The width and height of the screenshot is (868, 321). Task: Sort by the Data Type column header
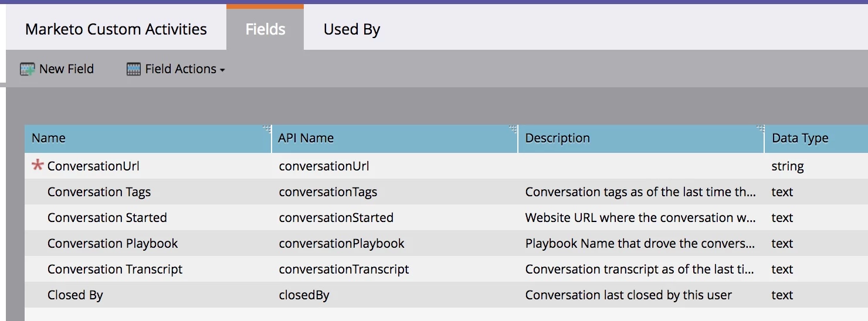pos(816,138)
